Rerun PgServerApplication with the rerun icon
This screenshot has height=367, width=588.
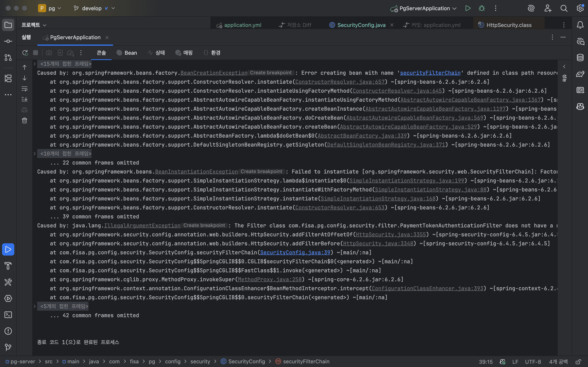[x=25, y=53]
